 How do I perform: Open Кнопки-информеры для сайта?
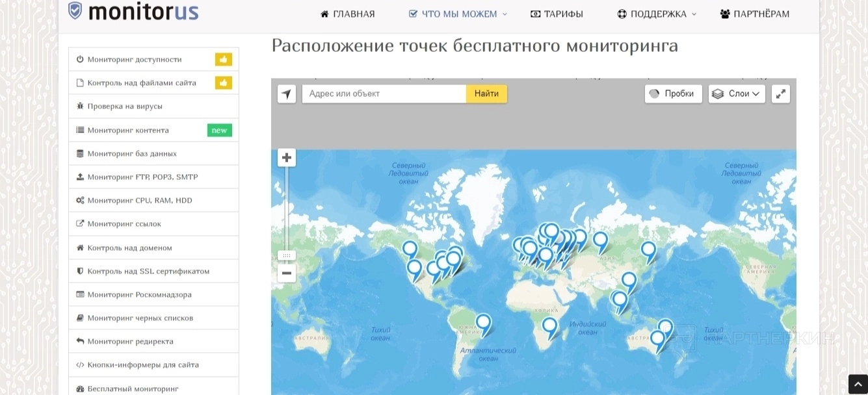153,364
